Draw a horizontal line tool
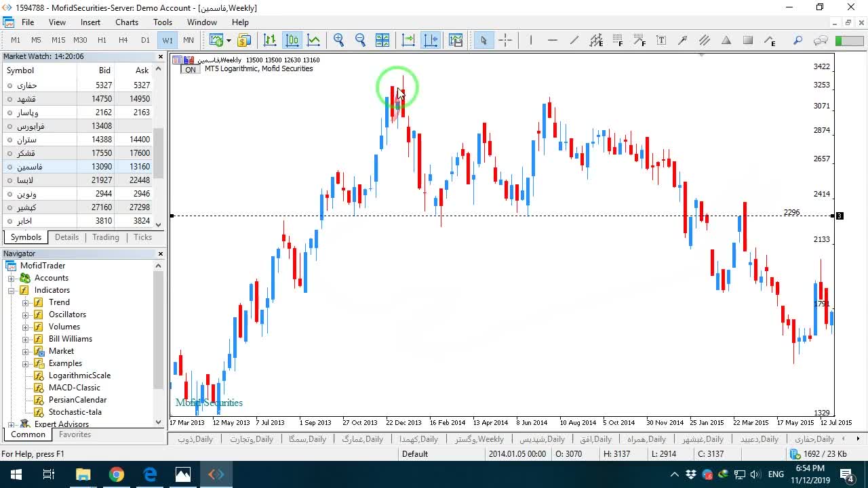Viewport: 868px width, 488px height. [x=553, y=40]
